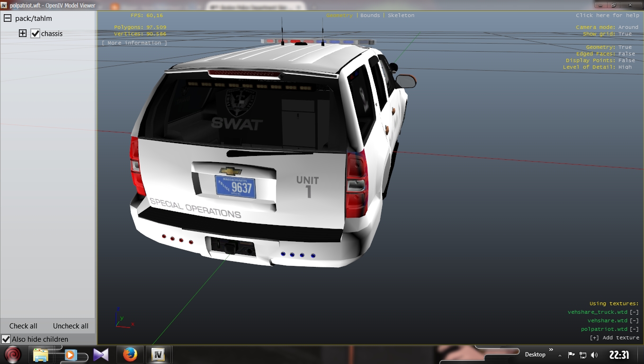The width and height of the screenshot is (644, 364).
Task: Open Visual Studio taskbar icon
Action: point(101,355)
